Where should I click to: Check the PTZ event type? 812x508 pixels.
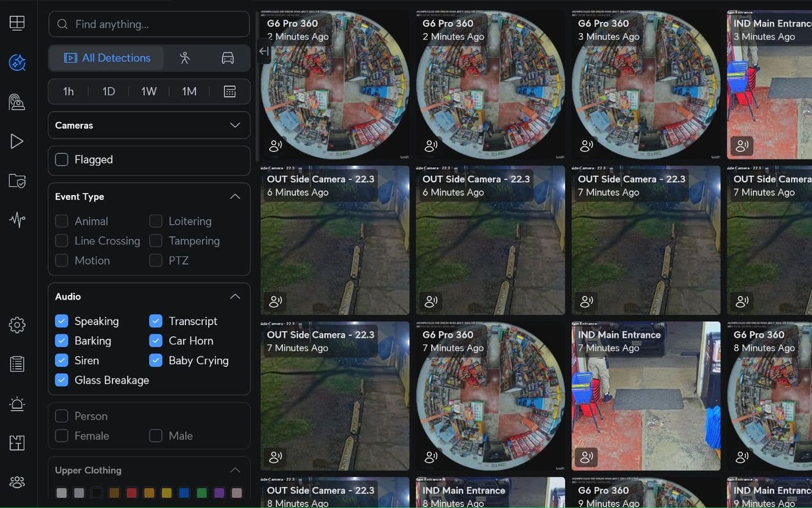155,260
